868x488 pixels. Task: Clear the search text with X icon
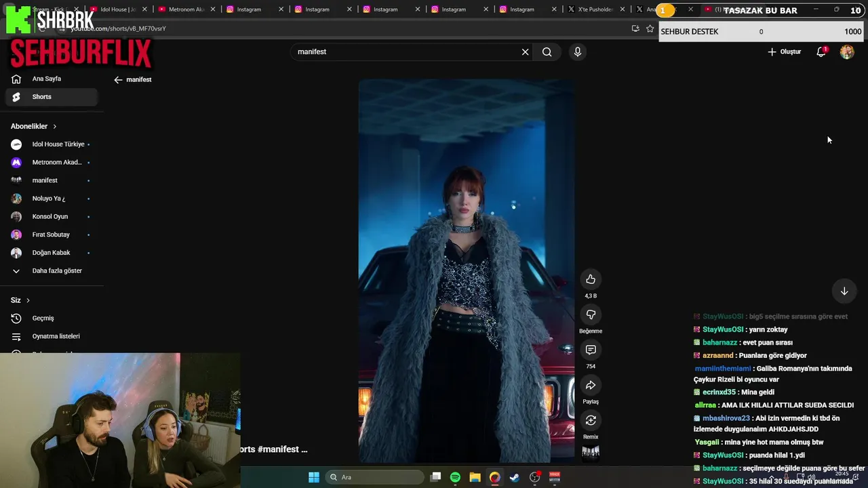click(x=525, y=52)
